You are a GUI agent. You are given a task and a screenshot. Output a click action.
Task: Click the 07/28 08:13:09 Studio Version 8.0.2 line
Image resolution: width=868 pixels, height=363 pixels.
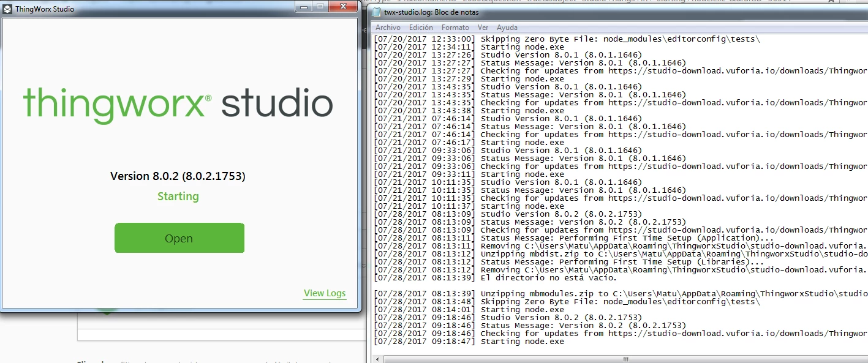click(508, 214)
